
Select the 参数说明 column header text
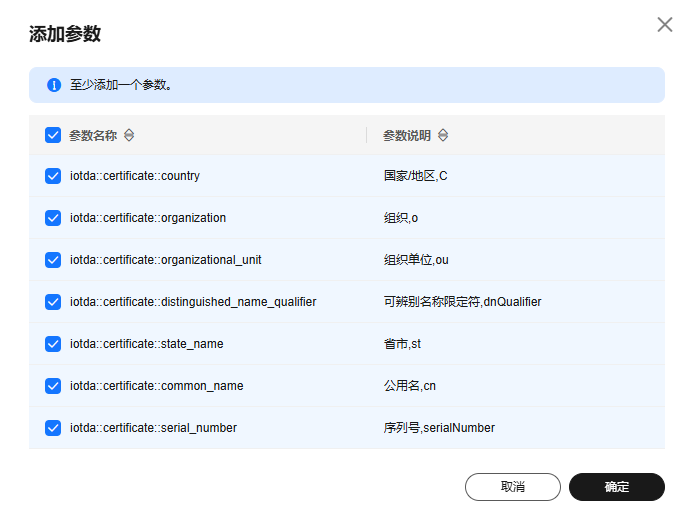(x=407, y=136)
